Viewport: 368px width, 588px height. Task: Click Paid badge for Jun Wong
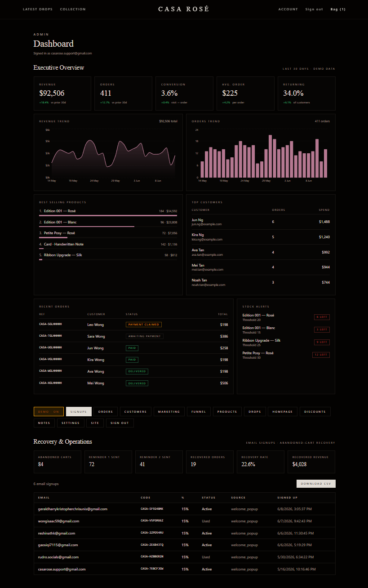click(132, 348)
